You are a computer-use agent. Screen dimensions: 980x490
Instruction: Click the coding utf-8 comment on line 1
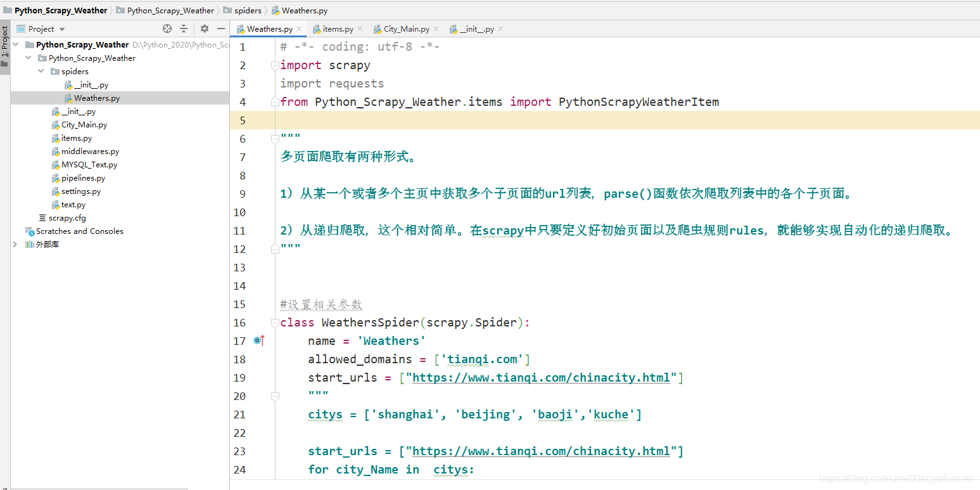360,47
